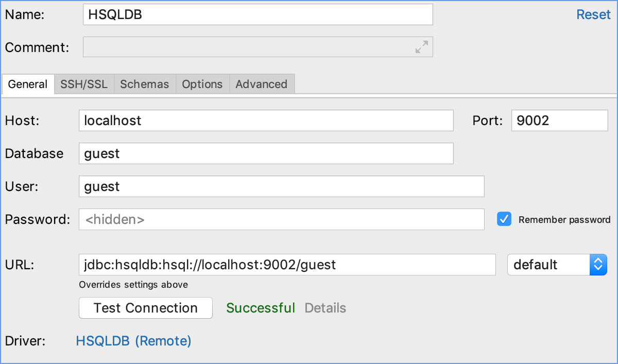Click the 'Remember password' label text

[564, 220]
